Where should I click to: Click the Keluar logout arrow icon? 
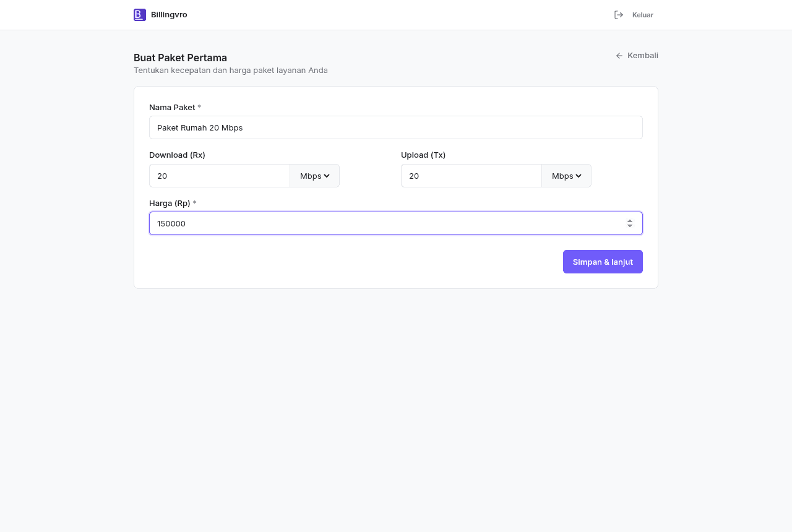[x=619, y=15]
